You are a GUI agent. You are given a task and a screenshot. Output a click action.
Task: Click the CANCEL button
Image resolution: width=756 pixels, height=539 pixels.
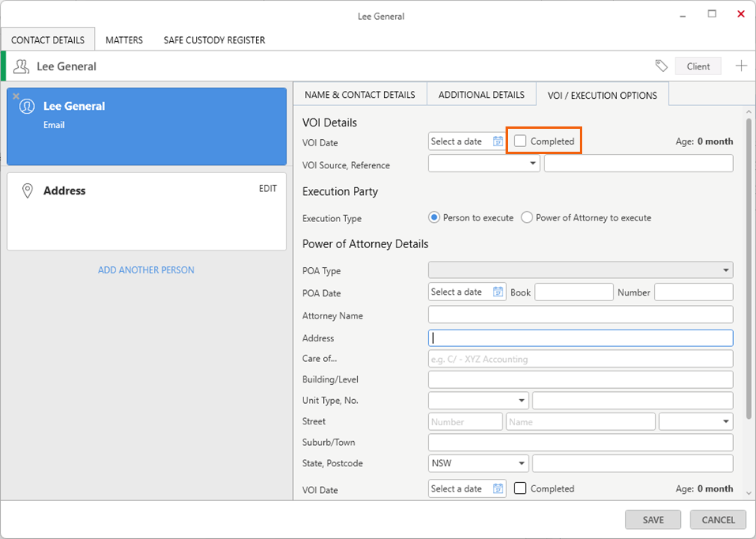[x=718, y=520]
